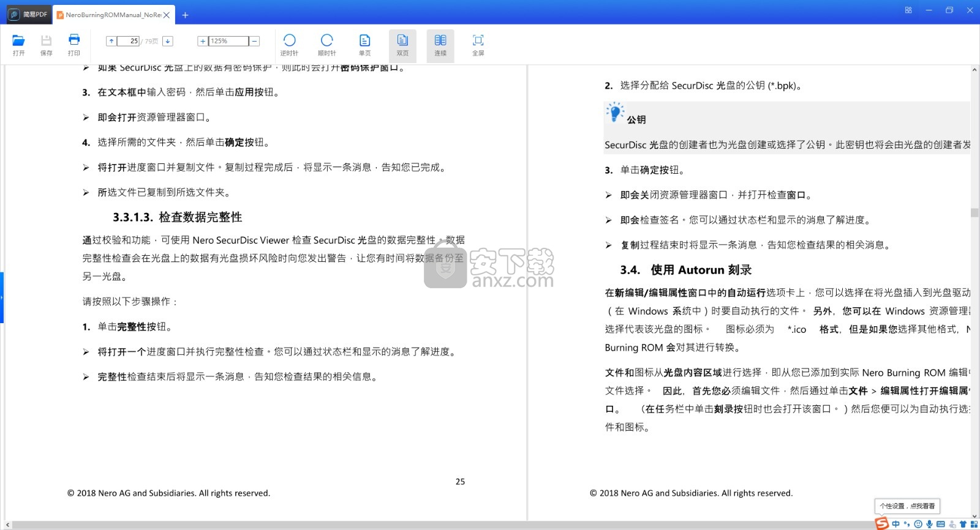Viewport: 980px width, 530px height.
Task: Zoom out with the minus button
Action: [x=254, y=41]
